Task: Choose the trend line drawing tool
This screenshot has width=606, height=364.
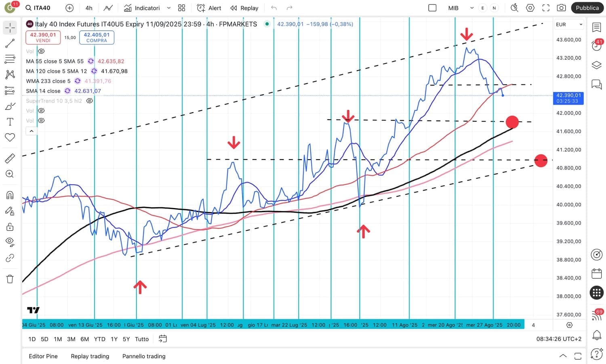Action: point(10,43)
